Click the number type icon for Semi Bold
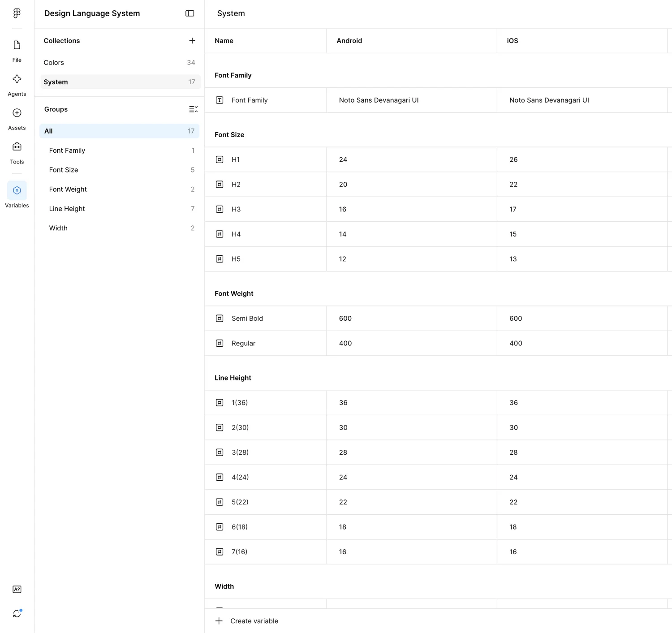Screen dimensions: 672x633 (220, 319)
